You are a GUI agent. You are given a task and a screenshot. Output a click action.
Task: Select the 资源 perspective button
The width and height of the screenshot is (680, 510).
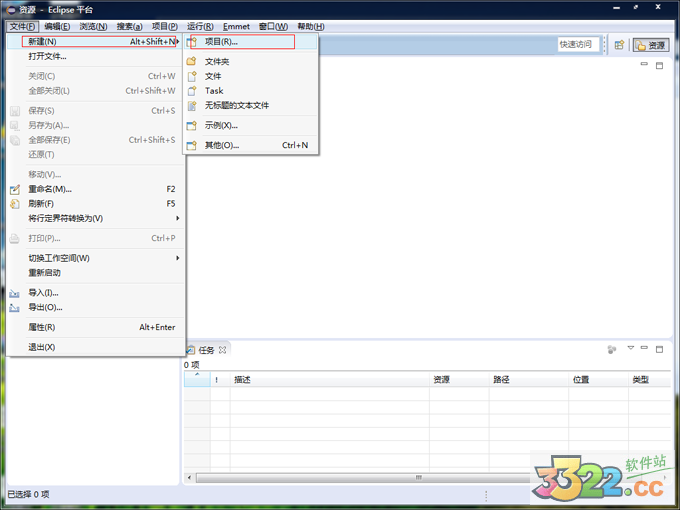(x=651, y=45)
